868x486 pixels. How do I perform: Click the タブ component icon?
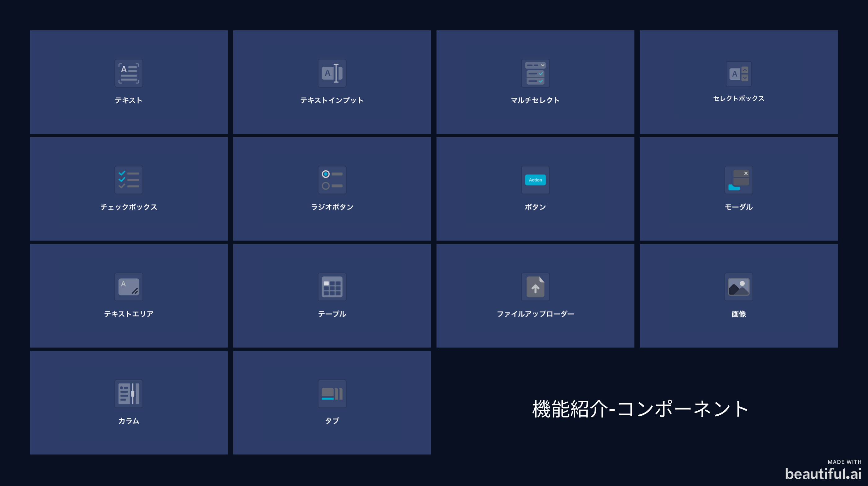(x=332, y=394)
